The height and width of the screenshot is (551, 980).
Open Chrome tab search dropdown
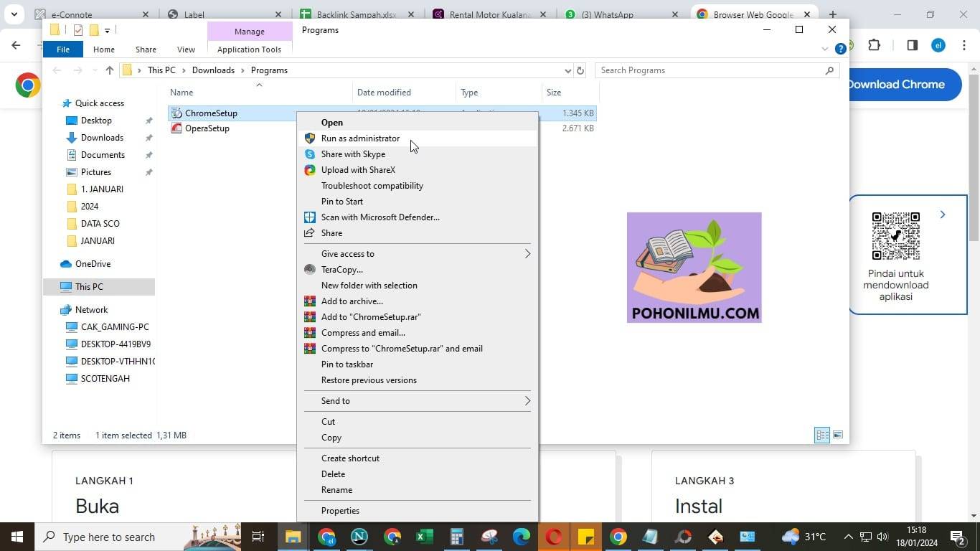[14, 14]
